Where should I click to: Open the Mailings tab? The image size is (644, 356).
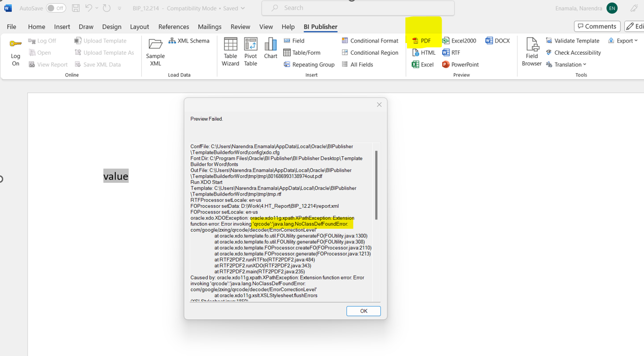pos(210,27)
